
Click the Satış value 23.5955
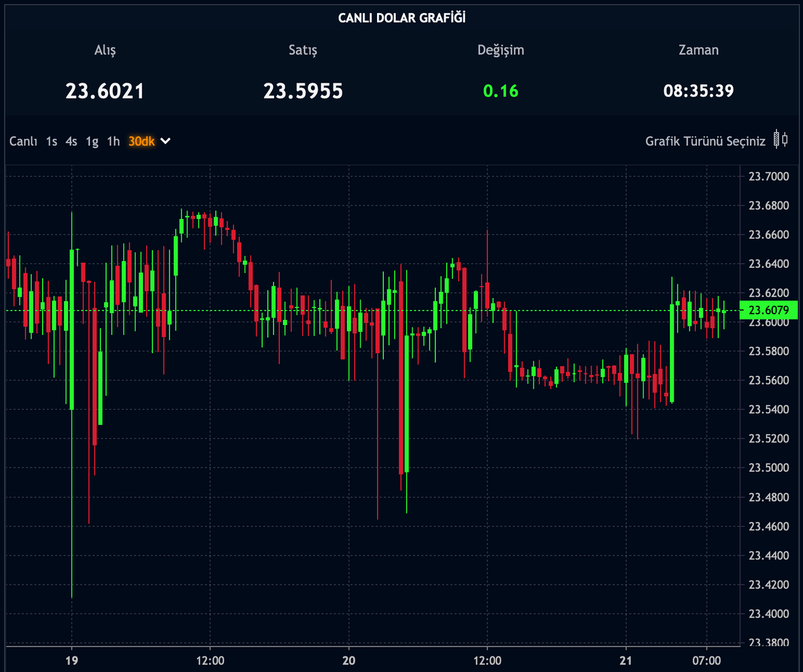point(303,91)
